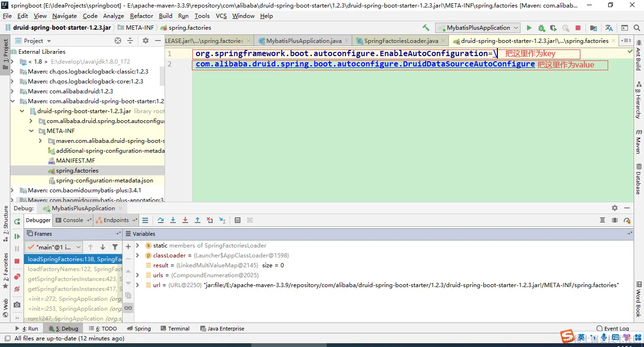
Task: Open Evaluate Expression calculator icon
Action: (238, 220)
